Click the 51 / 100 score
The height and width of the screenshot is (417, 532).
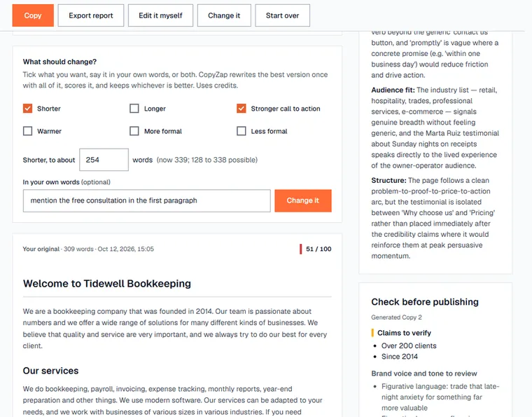pos(318,249)
